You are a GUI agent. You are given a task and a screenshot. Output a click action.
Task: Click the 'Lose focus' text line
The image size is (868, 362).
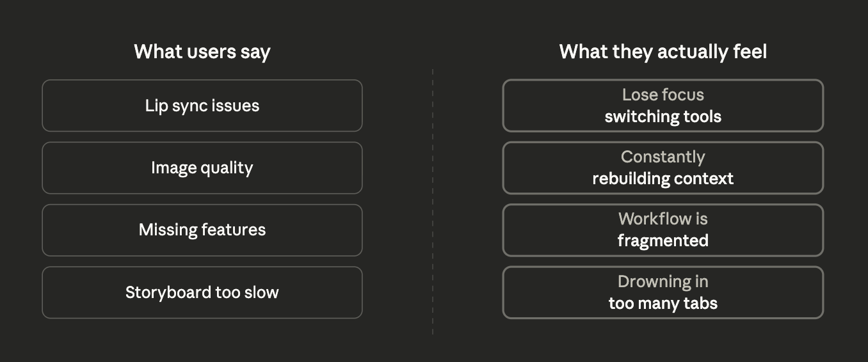663,95
